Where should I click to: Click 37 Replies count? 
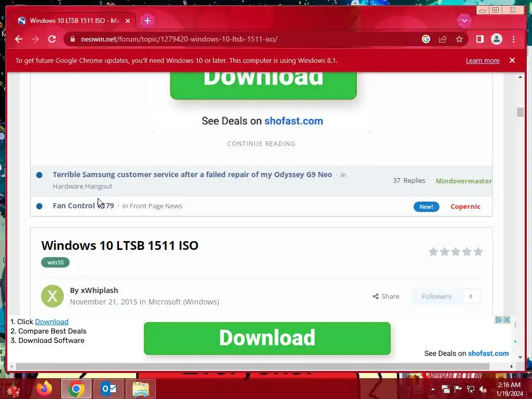tap(409, 180)
